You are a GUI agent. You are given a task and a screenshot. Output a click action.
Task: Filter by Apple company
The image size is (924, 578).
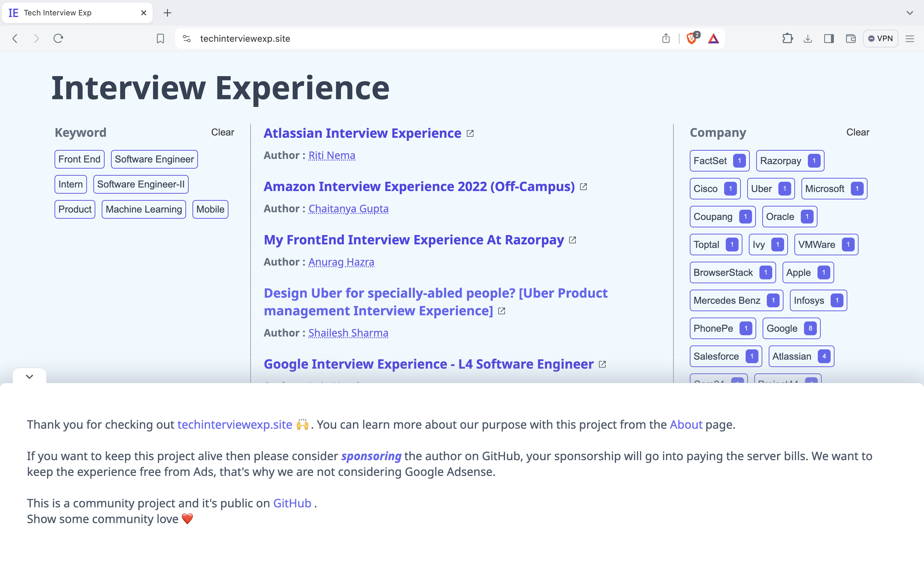click(x=808, y=273)
